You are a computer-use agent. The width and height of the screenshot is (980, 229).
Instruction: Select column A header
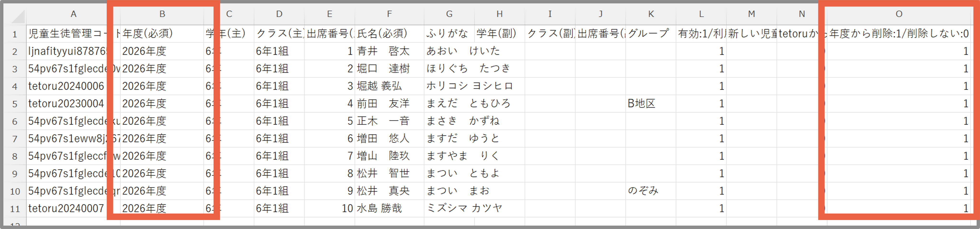74,14
